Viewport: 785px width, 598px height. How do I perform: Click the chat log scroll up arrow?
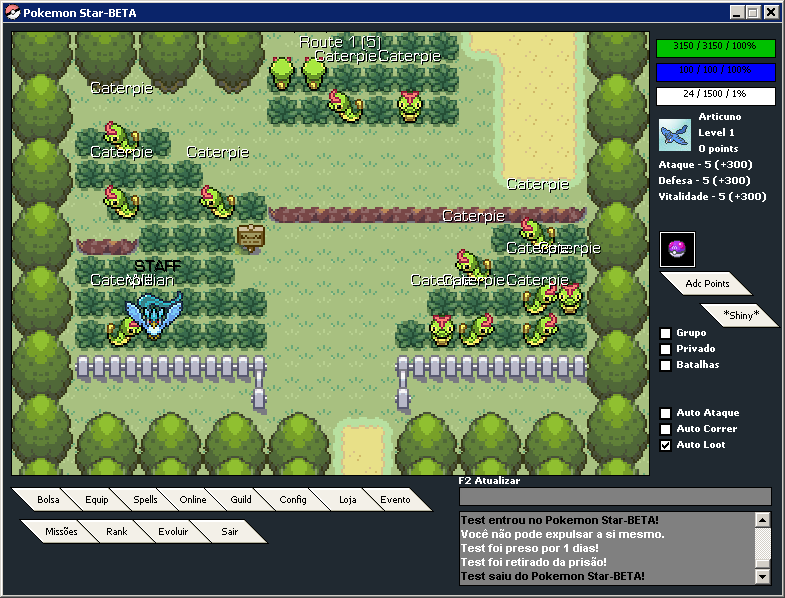[762, 519]
